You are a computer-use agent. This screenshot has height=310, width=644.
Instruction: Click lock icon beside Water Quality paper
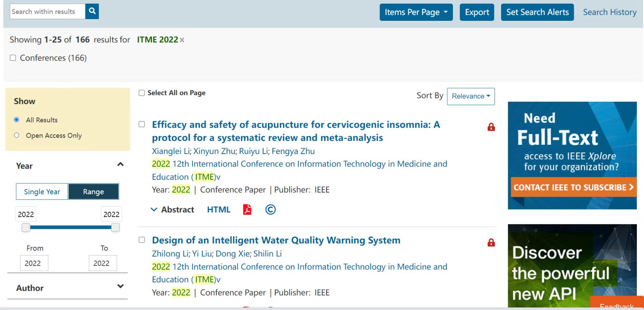[x=491, y=243]
